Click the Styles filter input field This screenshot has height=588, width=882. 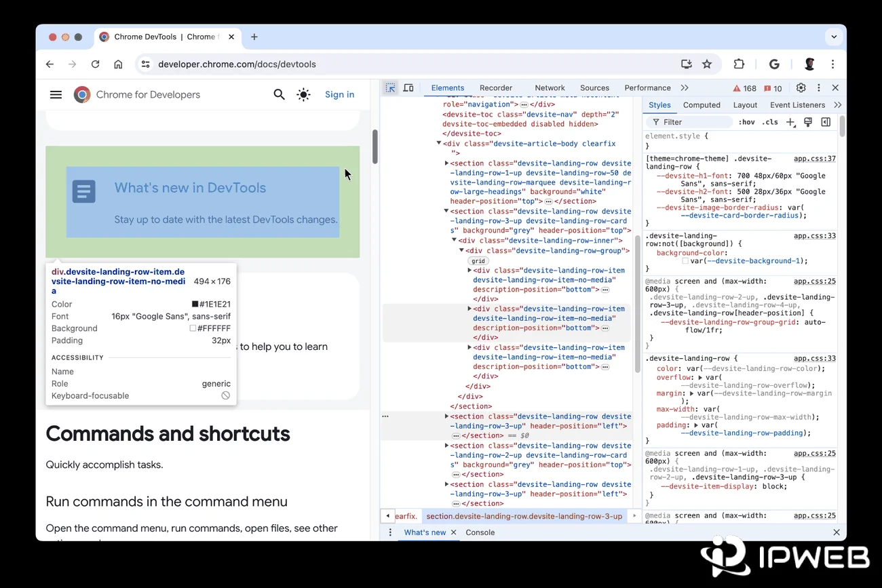pyautogui.click(x=689, y=122)
